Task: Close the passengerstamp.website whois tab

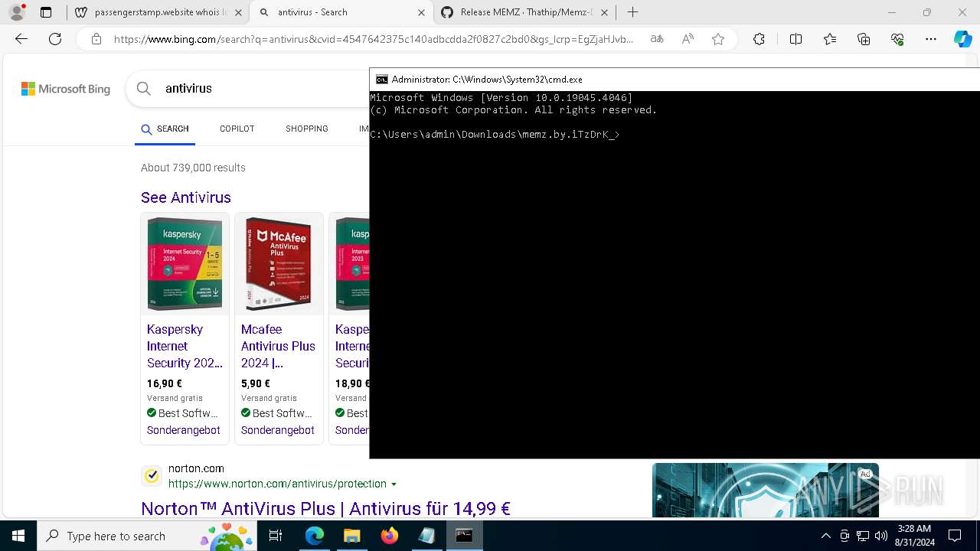Action: (x=239, y=12)
